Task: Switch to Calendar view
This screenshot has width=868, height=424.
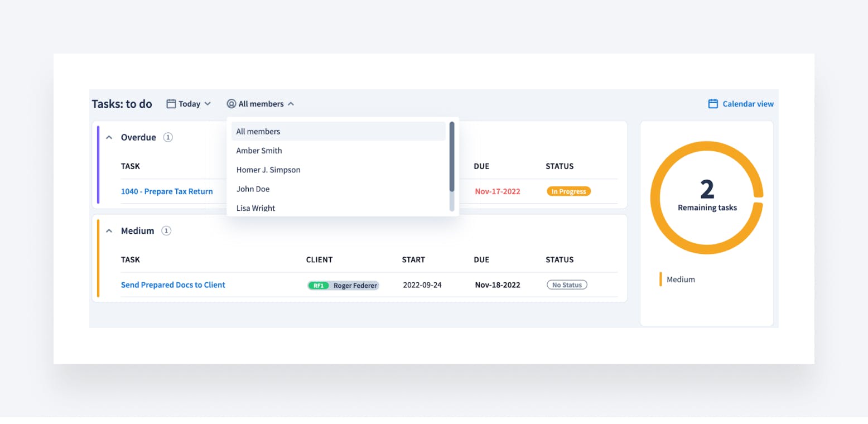Action: 748,104
